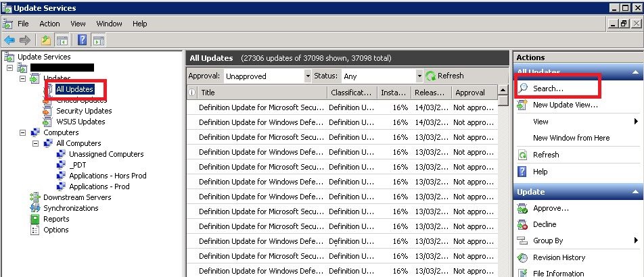The height and width of the screenshot is (277, 644).
Task: Click the Refresh button beside Status filter
Action: pyautogui.click(x=445, y=76)
